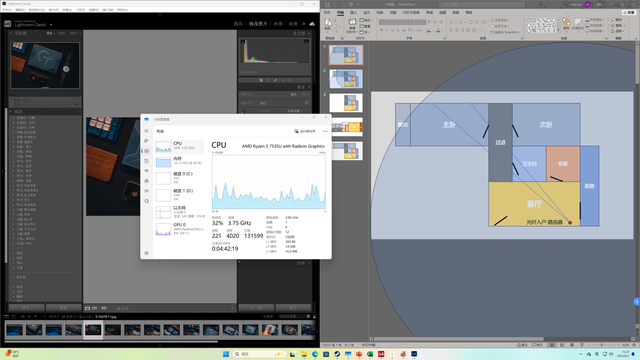Screen dimensions: 640x360
Task: Open the Lightroom Classic identity plate dropdown
Action: [x=51, y=25]
